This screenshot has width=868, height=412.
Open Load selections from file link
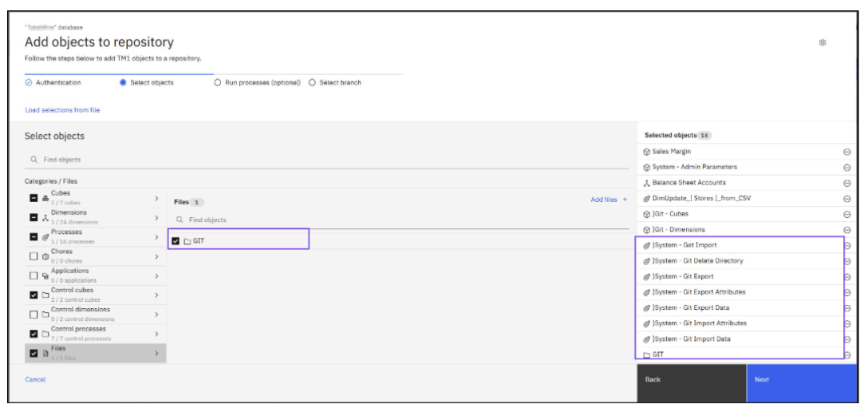click(62, 110)
